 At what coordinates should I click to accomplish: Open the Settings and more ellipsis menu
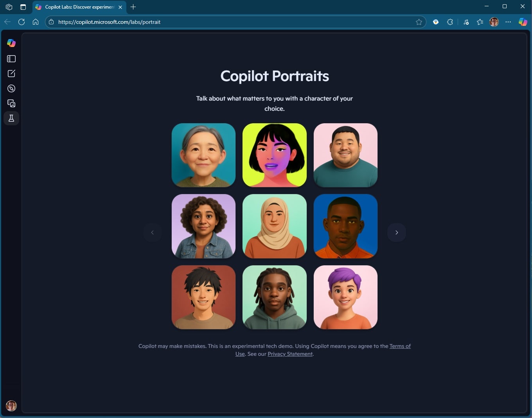[508, 22]
